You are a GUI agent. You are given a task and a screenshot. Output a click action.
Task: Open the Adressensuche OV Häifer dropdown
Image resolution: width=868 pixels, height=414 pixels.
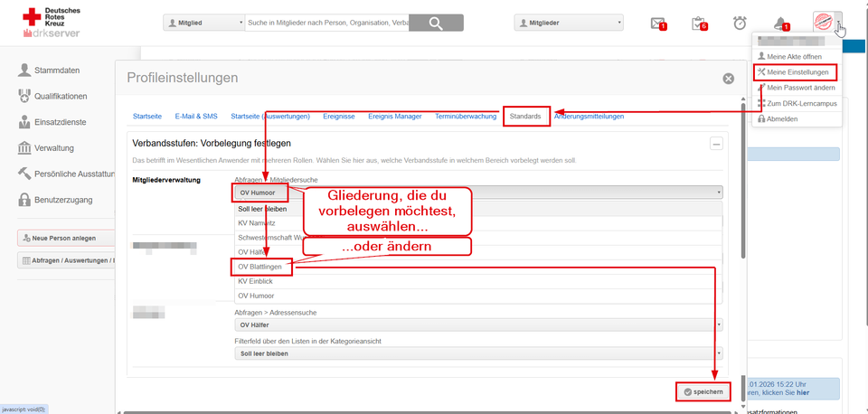point(478,325)
